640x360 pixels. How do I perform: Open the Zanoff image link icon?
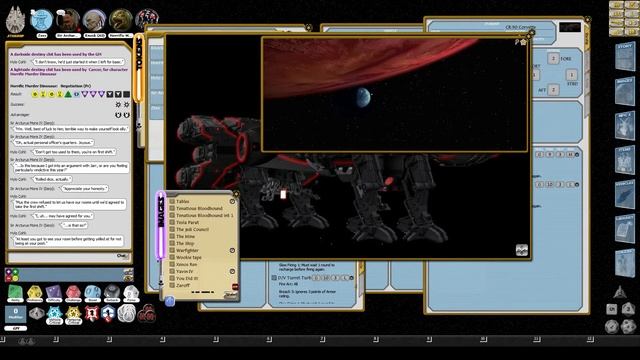[x=172, y=285]
